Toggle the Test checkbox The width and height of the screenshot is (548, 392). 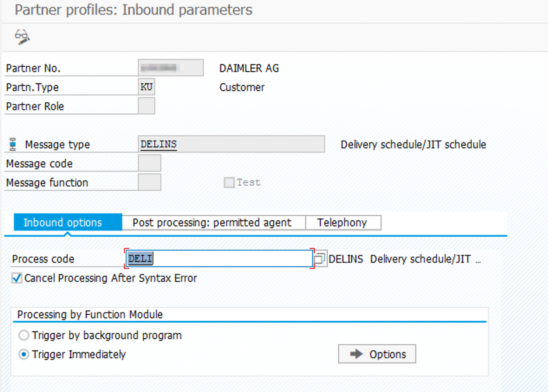click(x=229, y=183)
